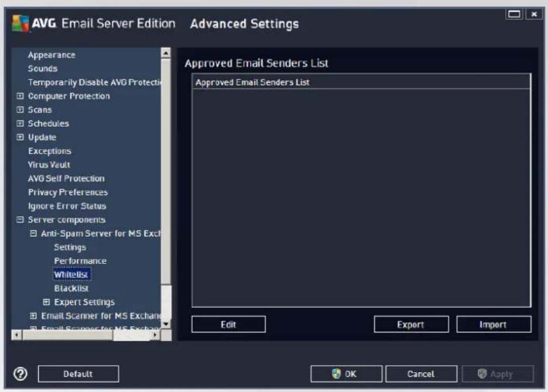Expand the Update tree node

(20, 137)
